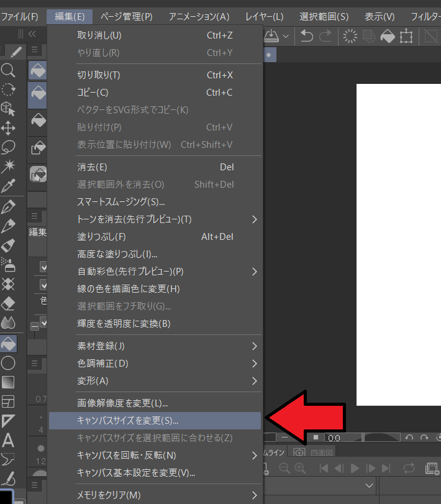Select the Gradient tool

pyautogui.click(x=8, y=381)
